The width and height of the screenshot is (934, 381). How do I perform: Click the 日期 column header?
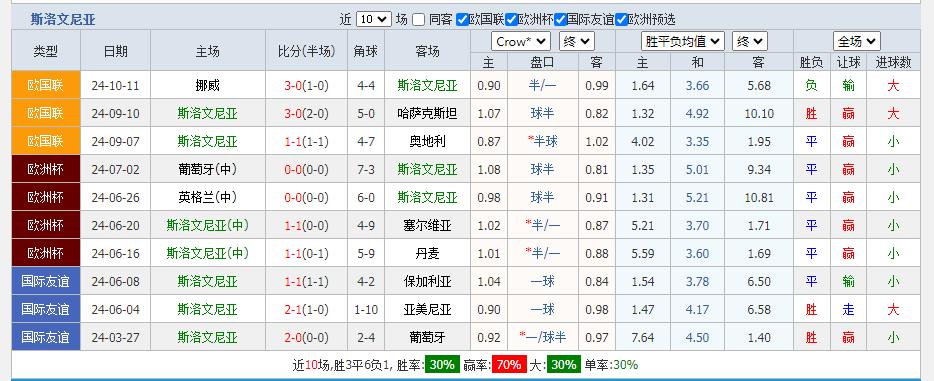[115, 51]
